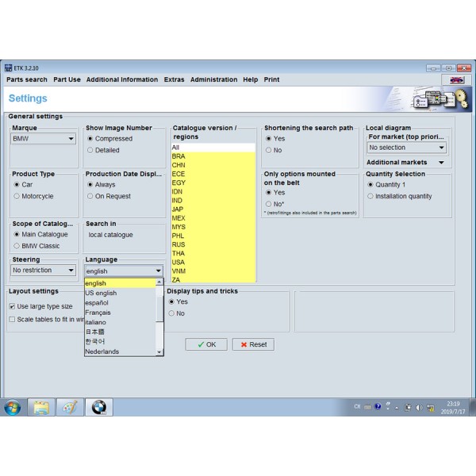Open the Part Use menu
Screen dimensions: 476x476
pyautogui.click(x=67, y=79)
